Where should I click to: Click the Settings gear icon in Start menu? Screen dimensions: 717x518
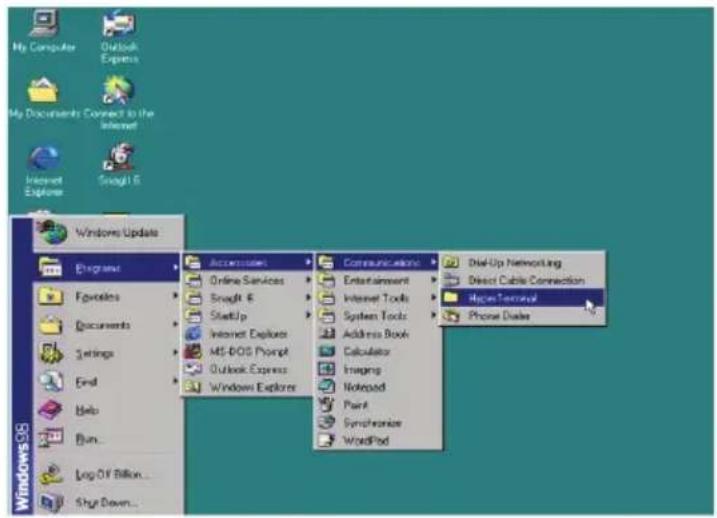[x=51, y=353]
